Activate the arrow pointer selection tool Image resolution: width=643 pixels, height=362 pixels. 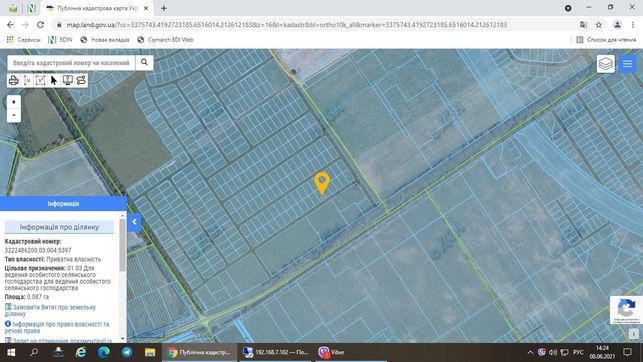[54, 80]
